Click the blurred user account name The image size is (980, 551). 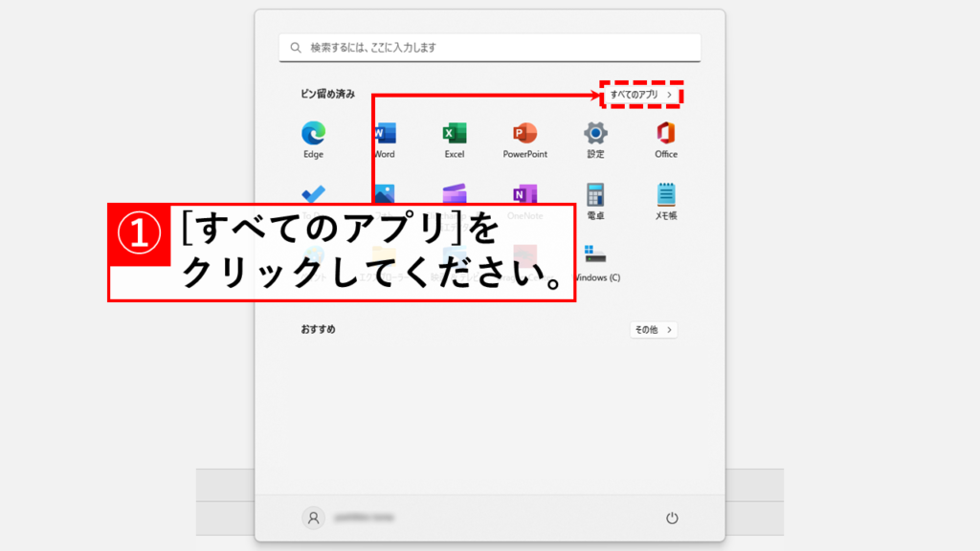(x=365, y=518)
